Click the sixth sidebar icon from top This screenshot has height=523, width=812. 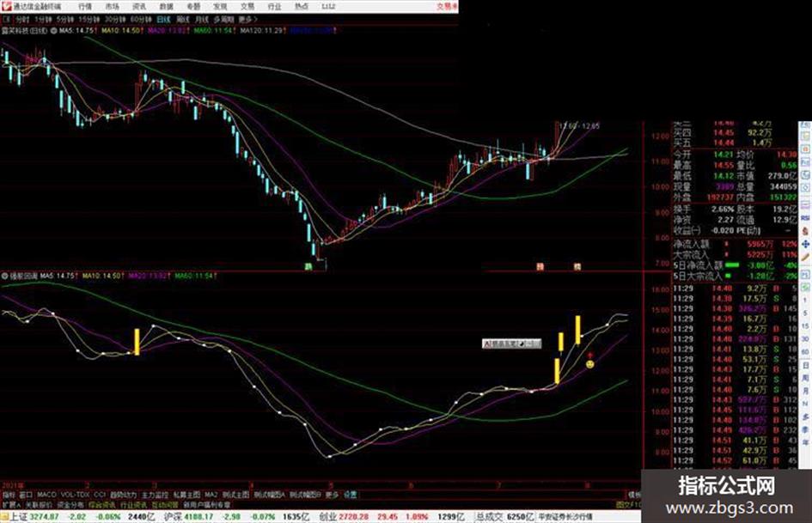805,187
